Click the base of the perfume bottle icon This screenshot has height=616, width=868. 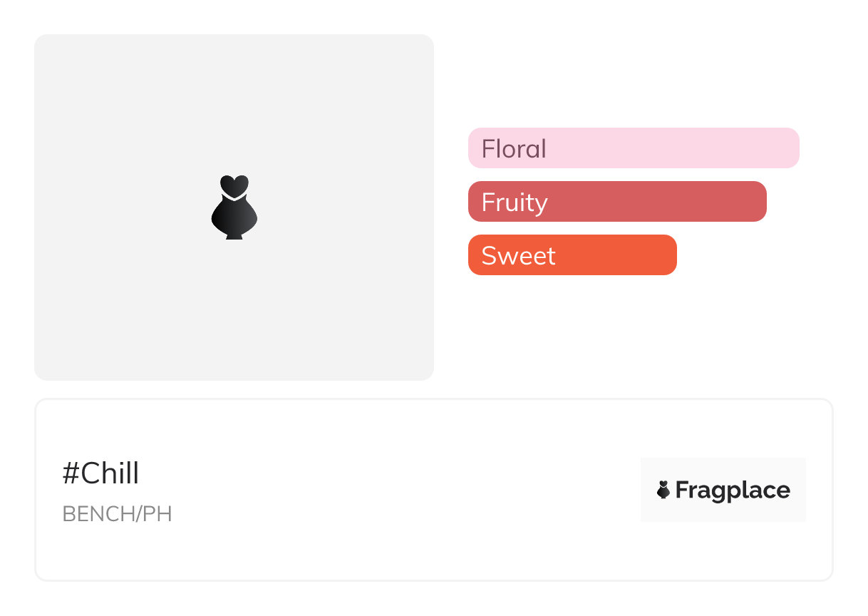pyautogui.click(x=234, y=235)
